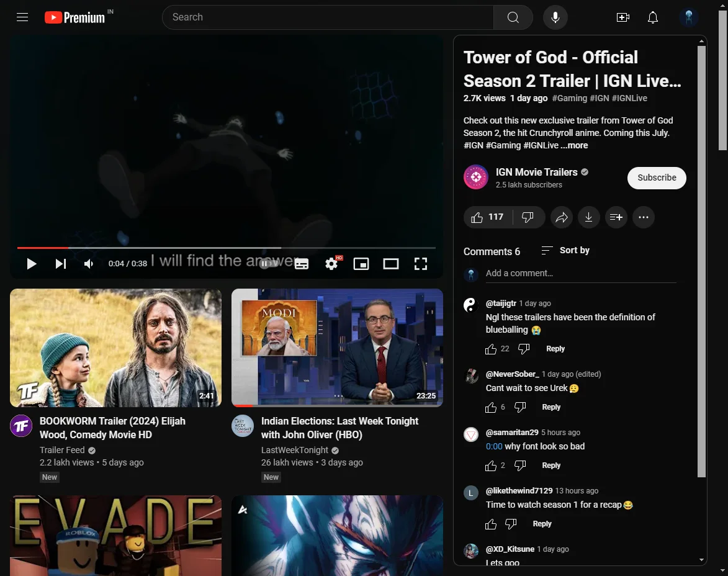Toggle subtitles closed captions button

tap(302, 264)
